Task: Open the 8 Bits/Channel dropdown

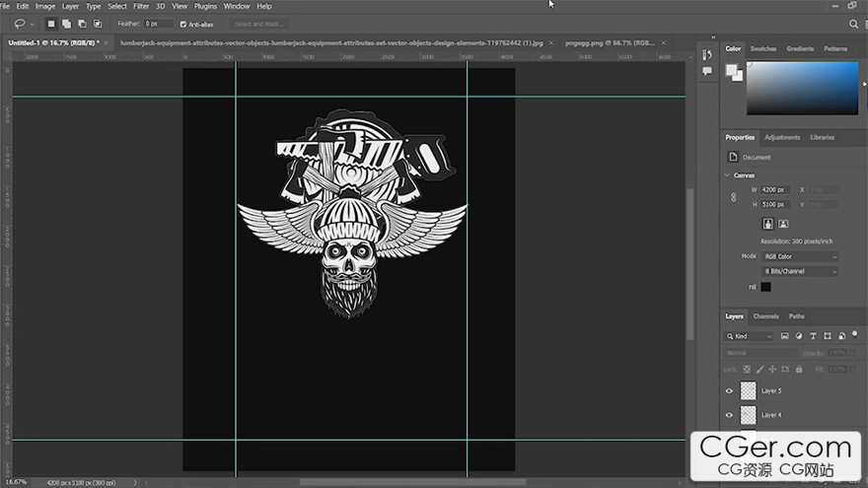Action: [x=800, y=271]
